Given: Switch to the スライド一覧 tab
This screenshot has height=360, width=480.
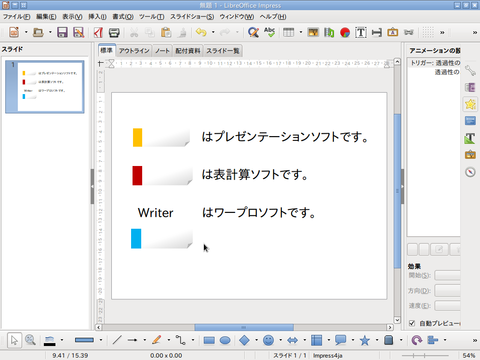Looking at the screenshot, I should tap(223, 51).
